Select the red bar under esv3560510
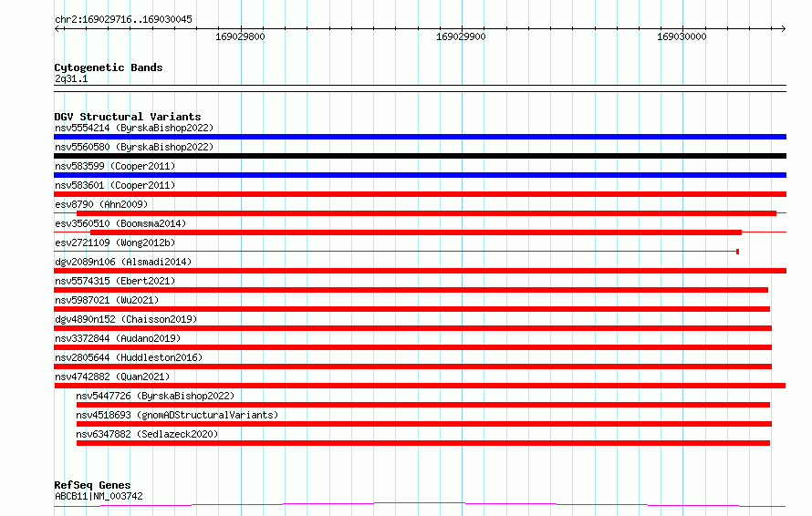This screenshot has height=516, width=812. (x=416, y=232)
